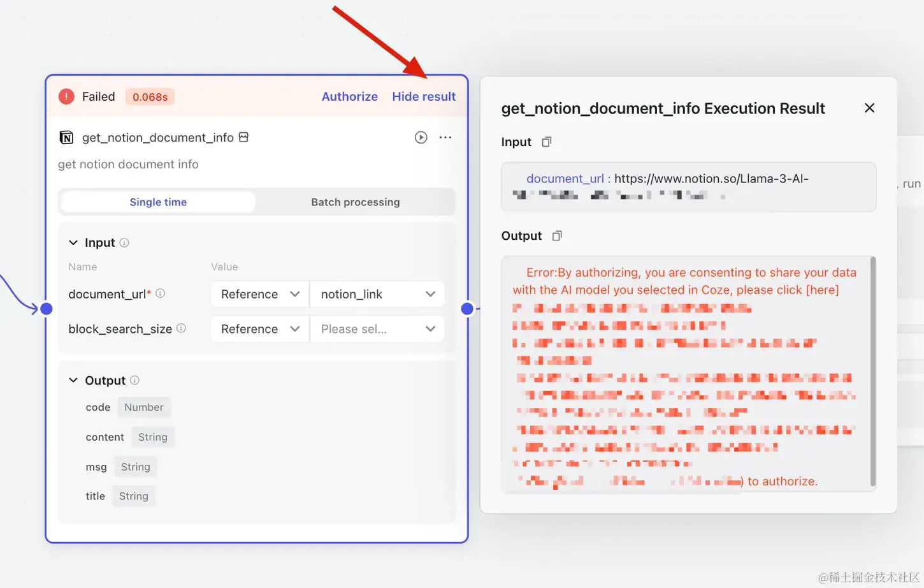
Task: Click the content output variable
Action: 105,437
